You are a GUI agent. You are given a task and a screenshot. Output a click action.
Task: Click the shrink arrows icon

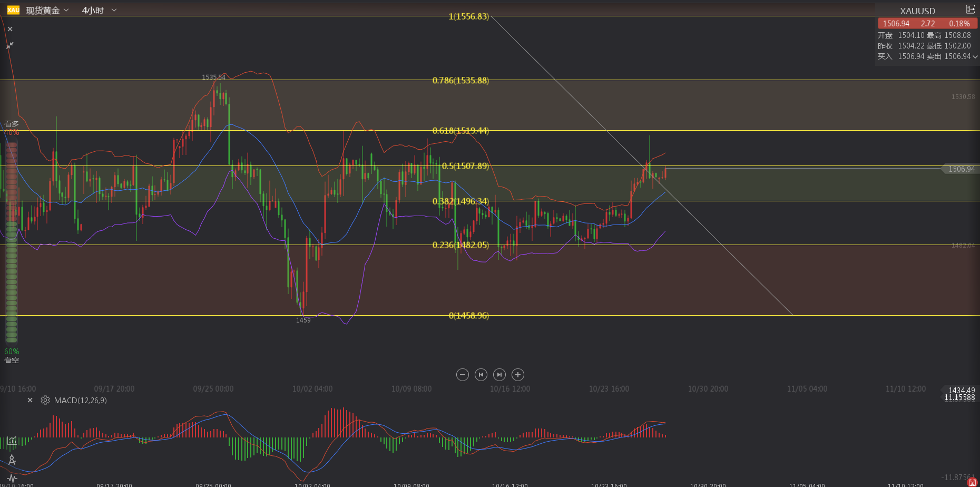point(10,46)
